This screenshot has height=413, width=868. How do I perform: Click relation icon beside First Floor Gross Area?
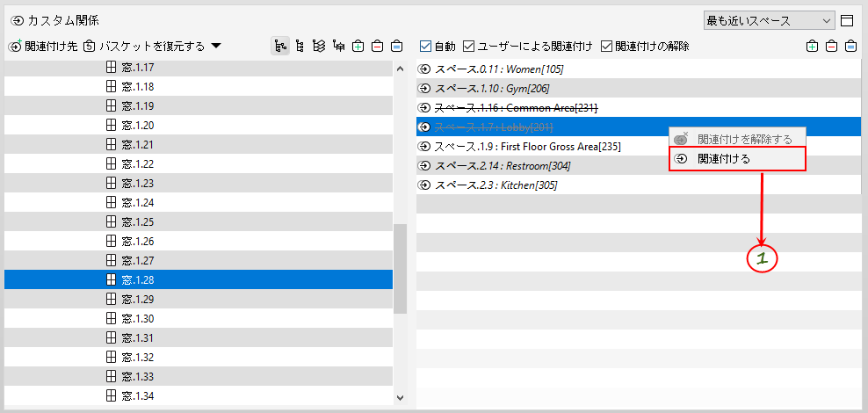point(424,146)
